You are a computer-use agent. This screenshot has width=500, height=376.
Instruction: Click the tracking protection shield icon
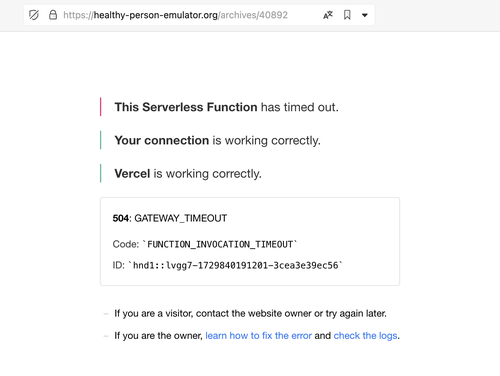tap(34, 15)
